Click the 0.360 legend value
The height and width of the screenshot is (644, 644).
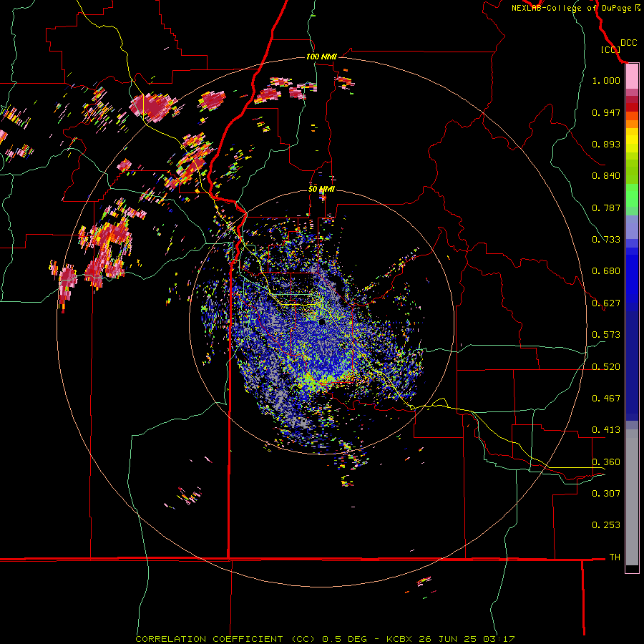click(x=606, y=462)
